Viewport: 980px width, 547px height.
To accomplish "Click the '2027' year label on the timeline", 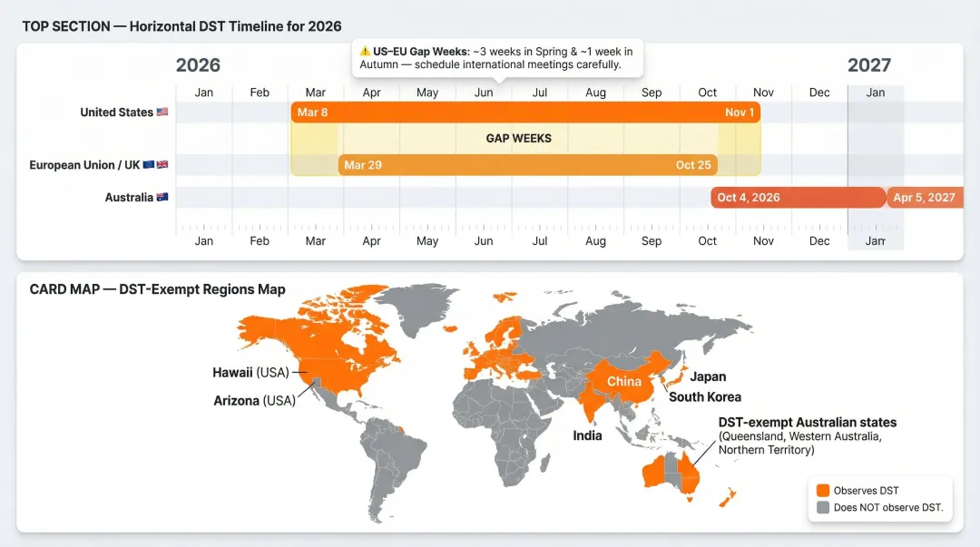I will [869, 64].
